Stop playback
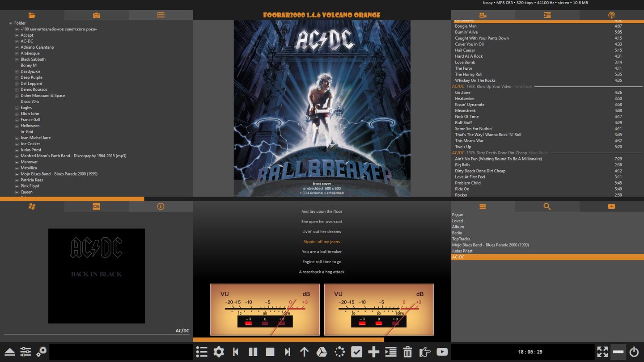The width and height of the screenshot is (644, 362). [x=270, y=352]
